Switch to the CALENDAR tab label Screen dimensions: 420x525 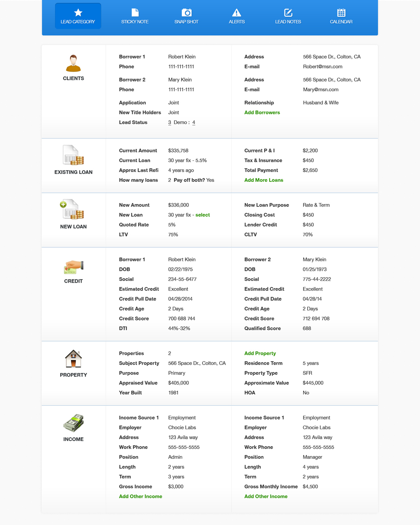coord(341,22)
